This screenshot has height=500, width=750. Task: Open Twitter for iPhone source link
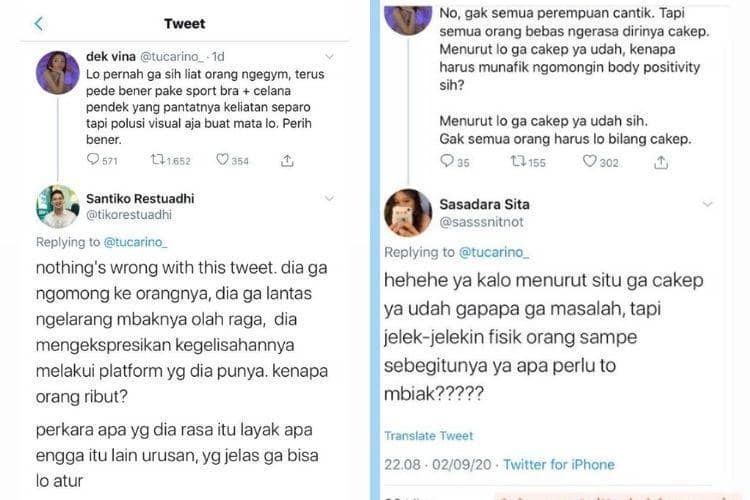(x=558, y=464)
